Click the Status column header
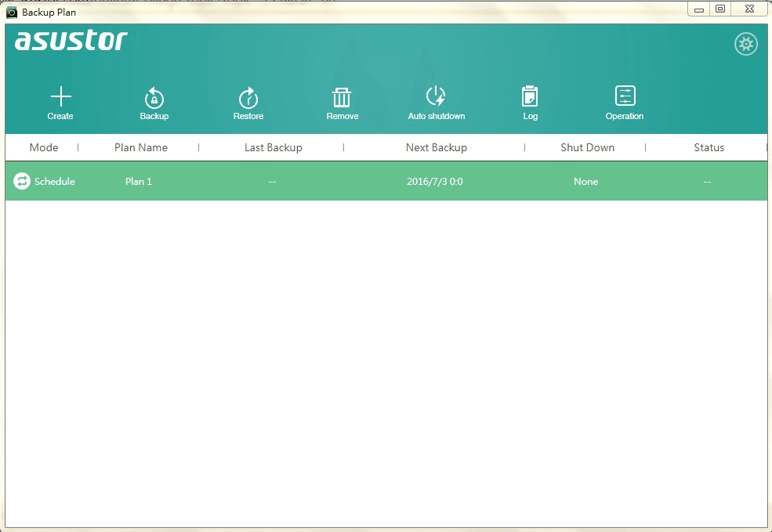772x532 pixels. 709,147
